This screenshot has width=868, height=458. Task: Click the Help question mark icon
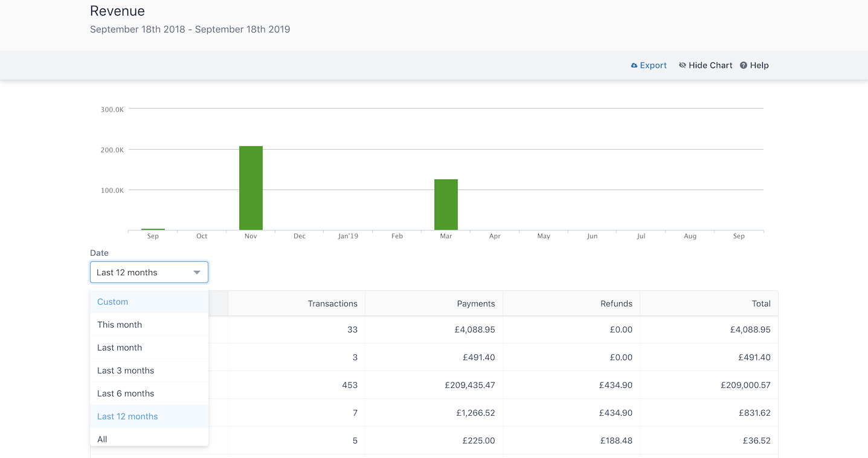click(744, 65)
